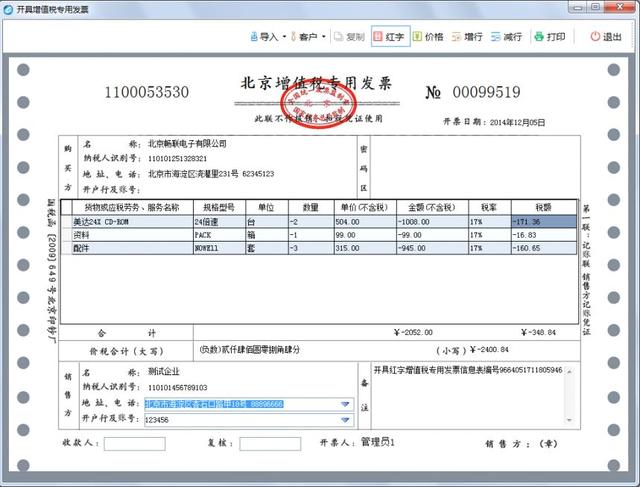Viewport: 640px width, 487px height.
Task: Close the invoice window
Action: (x=620, y=7)
